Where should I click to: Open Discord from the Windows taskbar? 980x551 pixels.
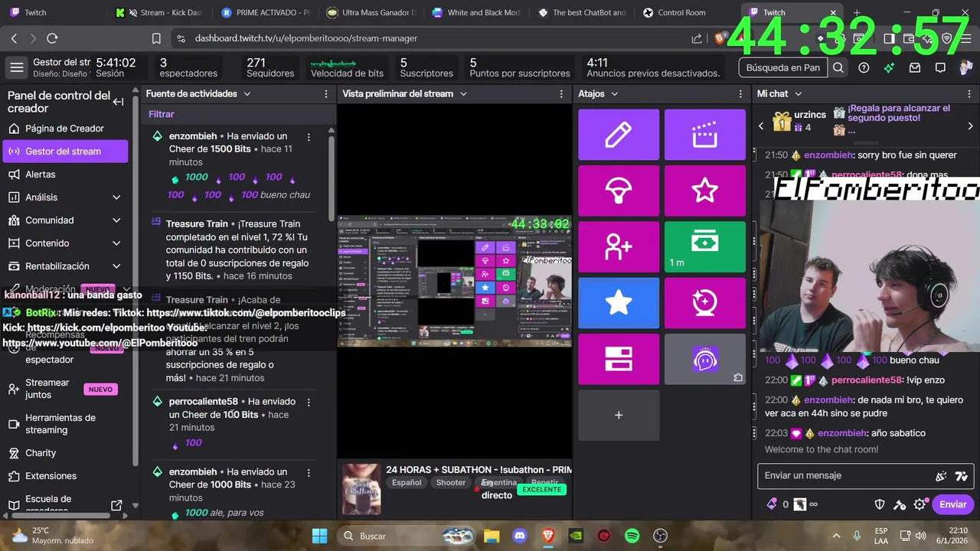(520, 536)
